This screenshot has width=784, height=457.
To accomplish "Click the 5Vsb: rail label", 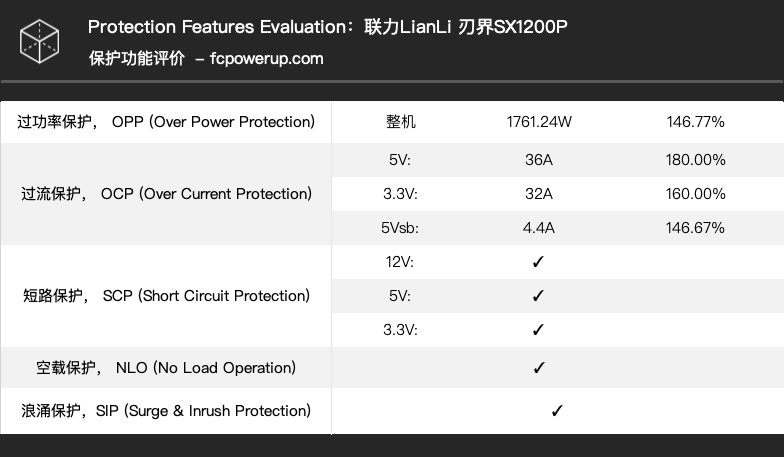I will pyautogui.click(x=400, y=228).
